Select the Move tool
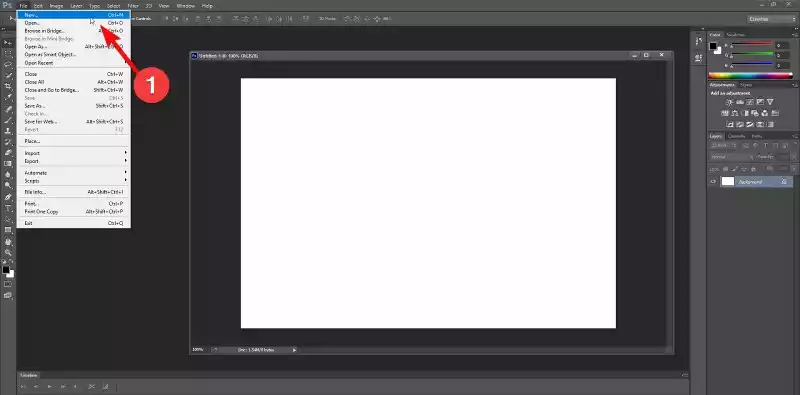800x395 pixels. pos(8,43)
